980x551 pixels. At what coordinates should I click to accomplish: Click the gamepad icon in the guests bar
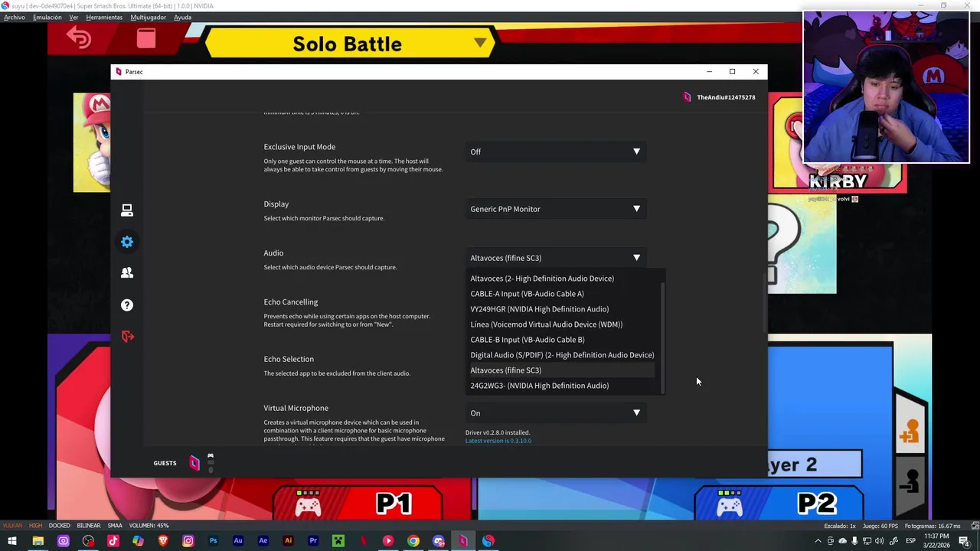point(211,457)
